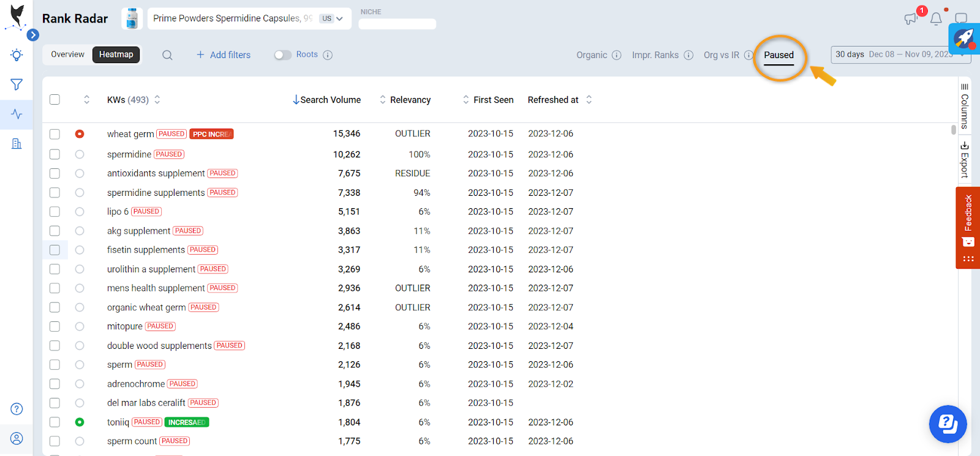Open the product selector dropdown
The image size is (980, 456).
point(249,18)
